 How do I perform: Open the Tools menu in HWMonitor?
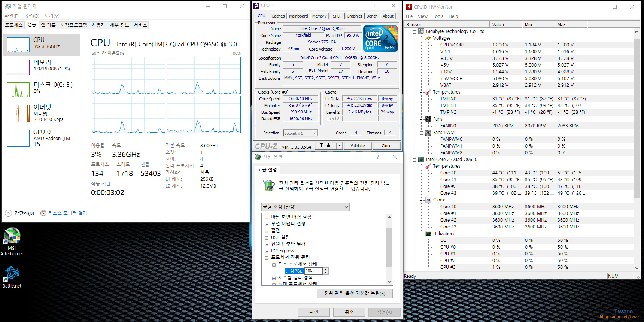click(x=438, y=16)
